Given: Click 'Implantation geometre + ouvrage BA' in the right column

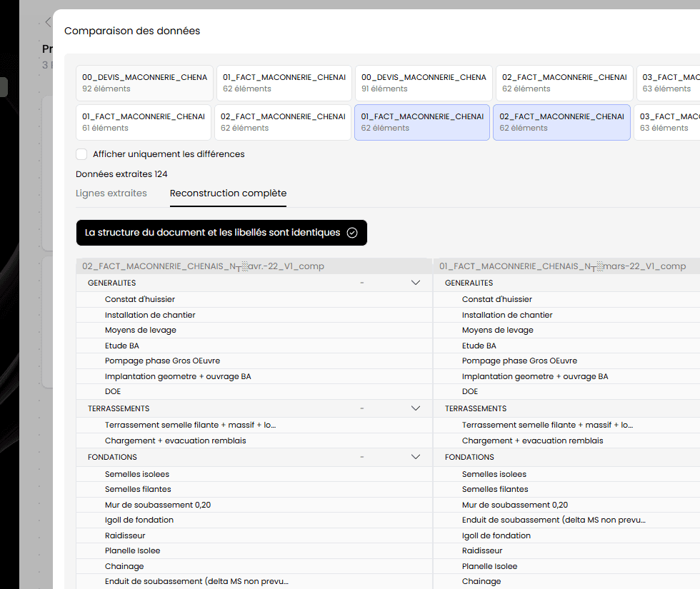Looking at the screenshot, I should pyautogui.click(x=535, y=377).
